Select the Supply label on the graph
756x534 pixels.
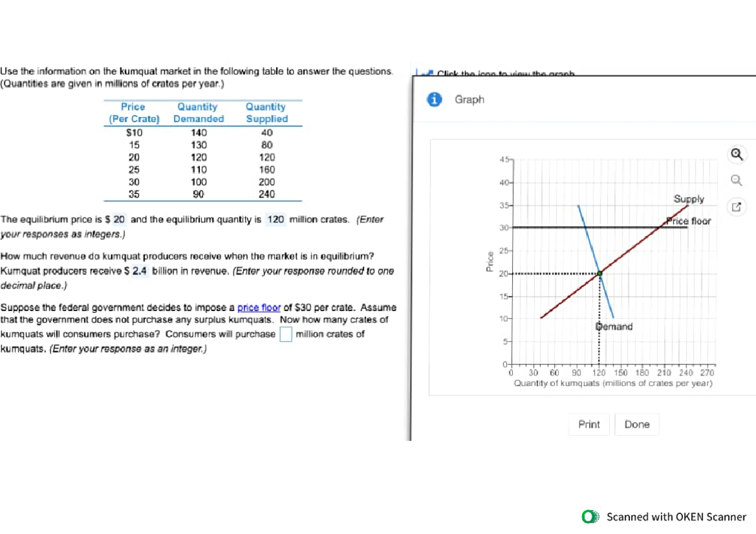click(689, 199)
